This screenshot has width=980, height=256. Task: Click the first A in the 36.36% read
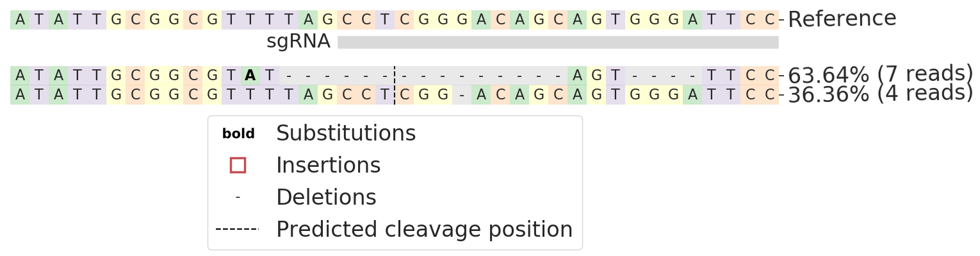click(x=20, y=95)
